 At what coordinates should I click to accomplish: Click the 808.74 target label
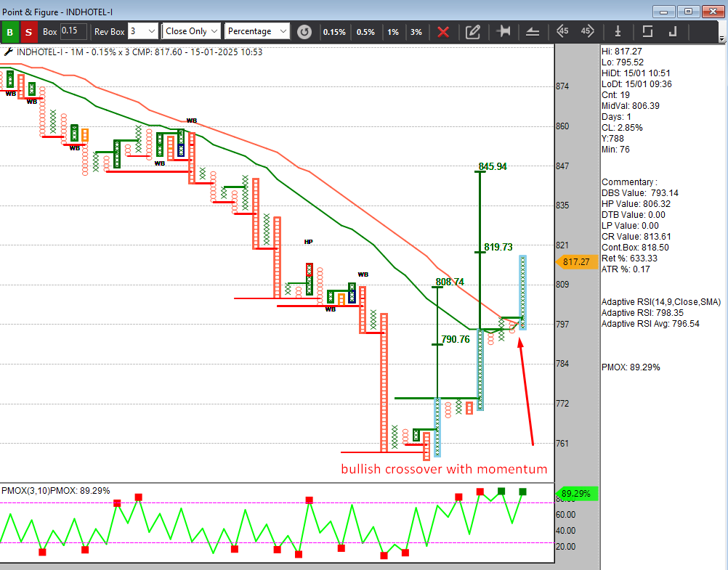(x=450, y=282)
